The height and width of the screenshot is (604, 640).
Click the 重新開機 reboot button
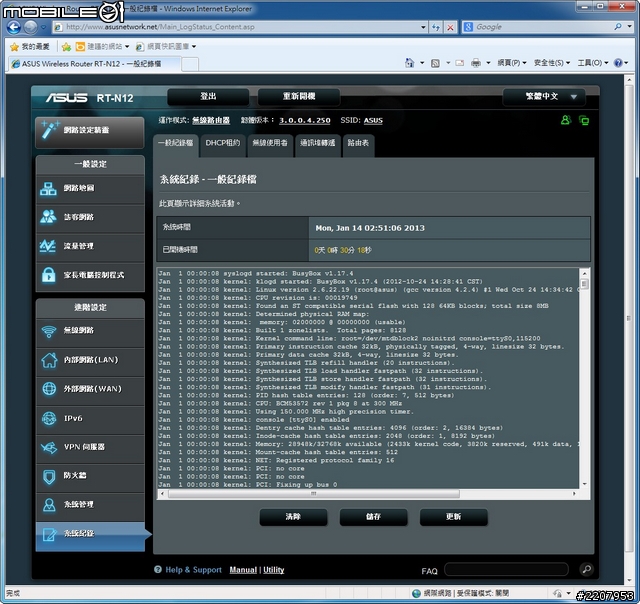[299, 97]
